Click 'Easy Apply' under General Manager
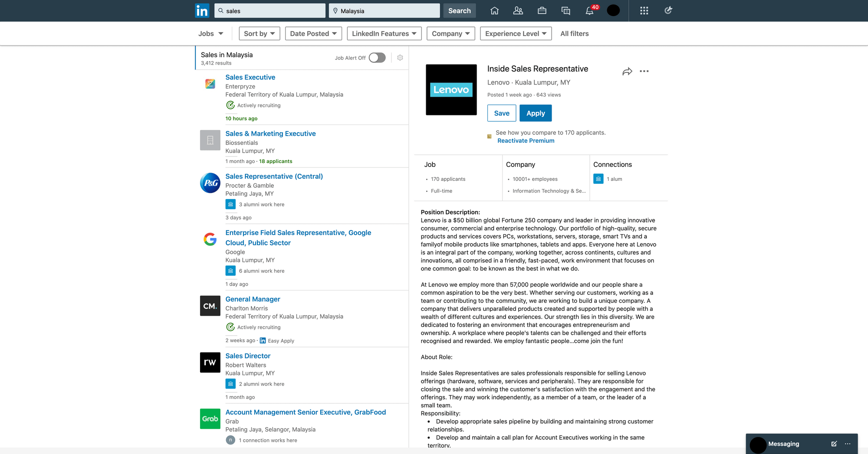 pyautogui.click(x=281, y=340)
